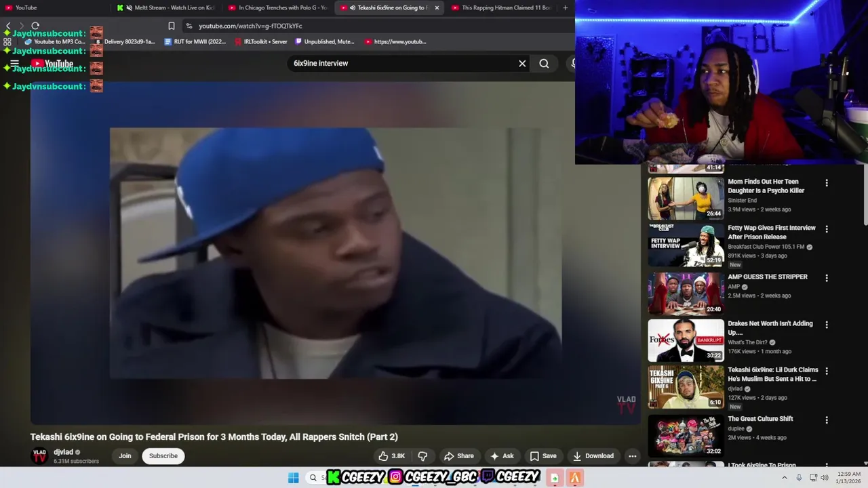Open the djvlad channel name link
868x488 pixels.
pyautogui.click(x=63, y=452)
